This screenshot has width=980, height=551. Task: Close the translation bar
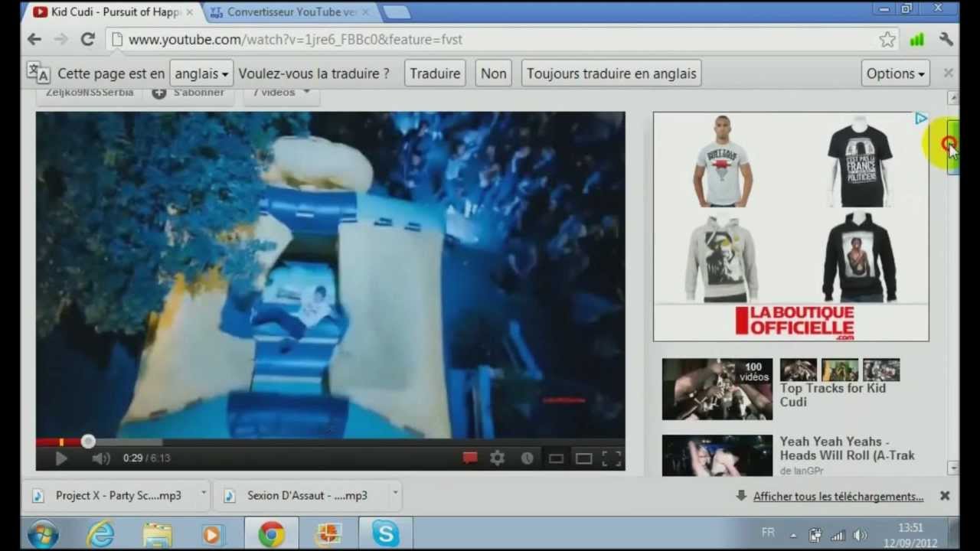pyautogui.click(x=948, y=73)
